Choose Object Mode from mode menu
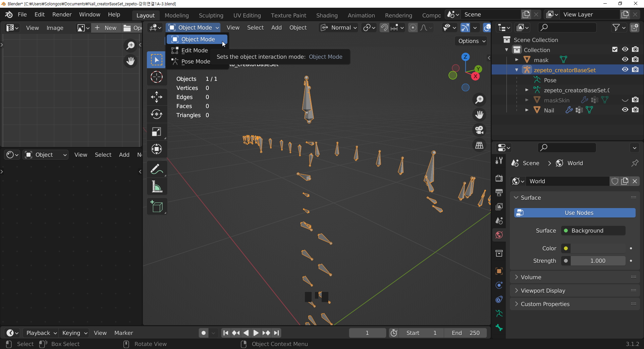 pos(197,39)
